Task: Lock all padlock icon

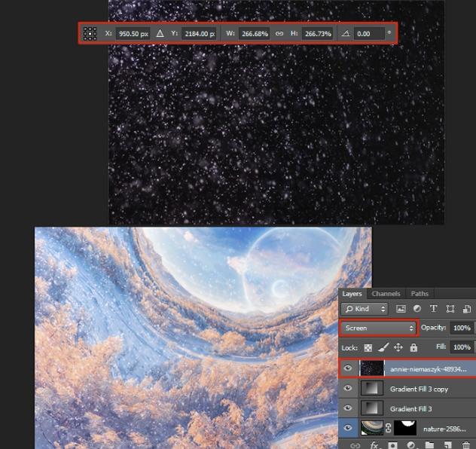Action: [413, 347]
